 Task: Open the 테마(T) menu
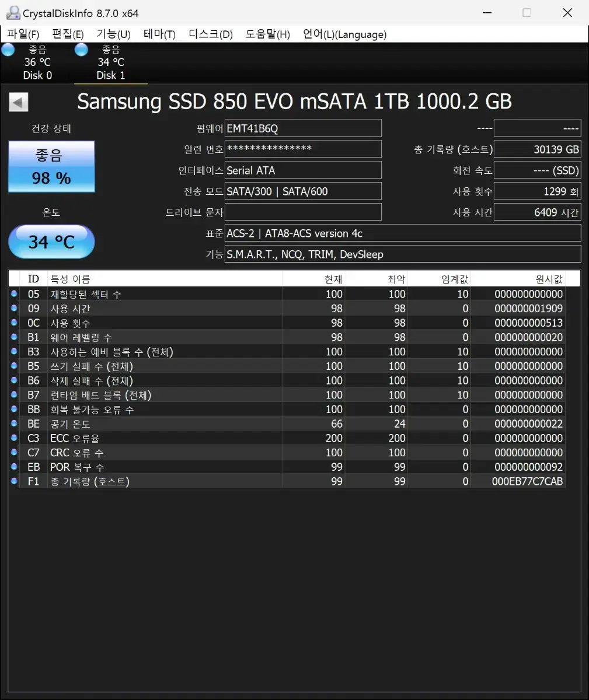point(159,34)
